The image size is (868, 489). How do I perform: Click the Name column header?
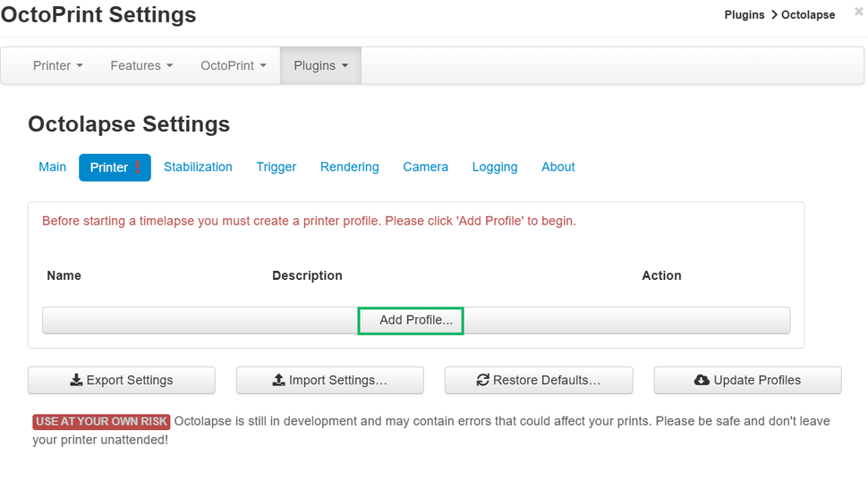pyautogui.click(x=64, y=275)
